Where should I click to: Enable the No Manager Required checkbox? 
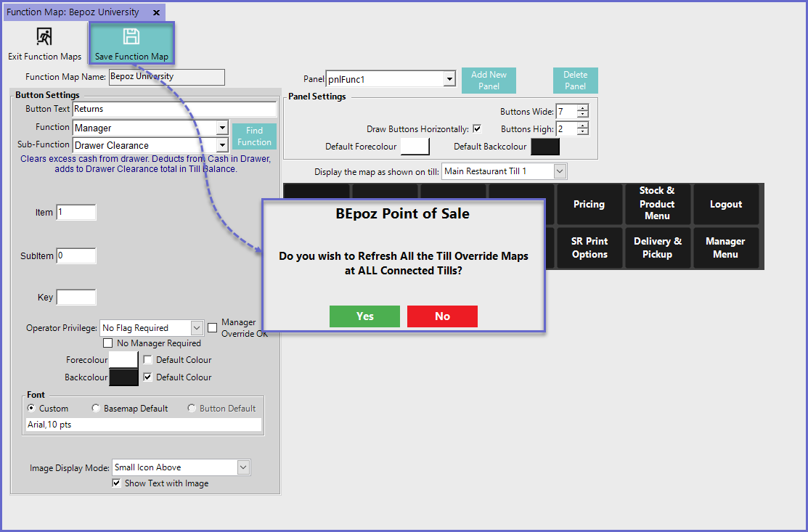click(x=108, y=343)
